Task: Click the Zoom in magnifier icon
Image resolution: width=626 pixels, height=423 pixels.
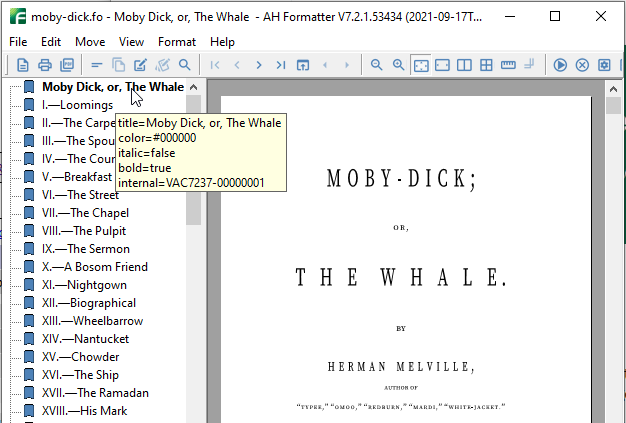Action: point(398,65)
